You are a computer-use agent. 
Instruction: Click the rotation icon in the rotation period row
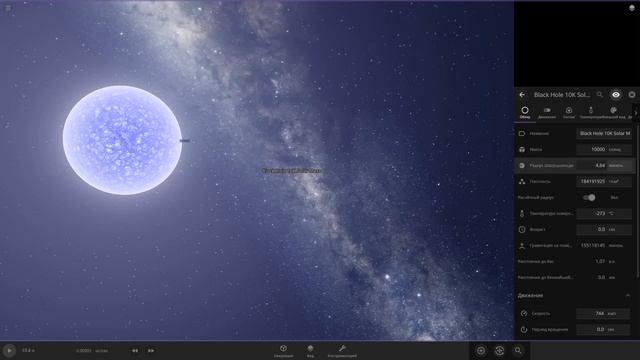coord(524,329)
